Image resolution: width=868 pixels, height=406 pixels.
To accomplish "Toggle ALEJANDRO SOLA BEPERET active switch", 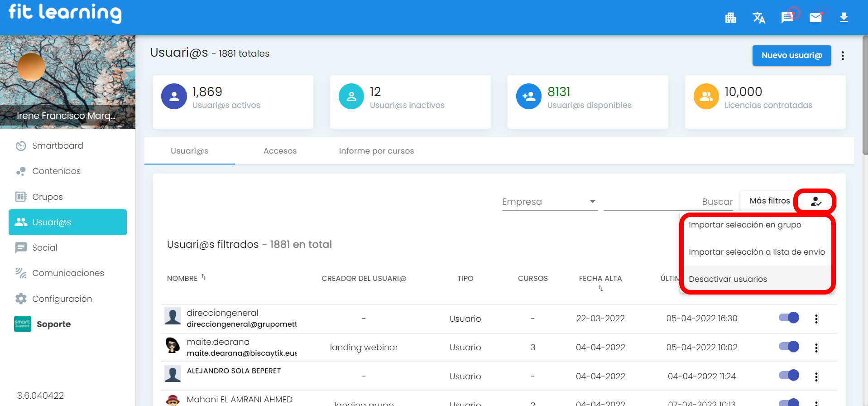I will 789,375.
